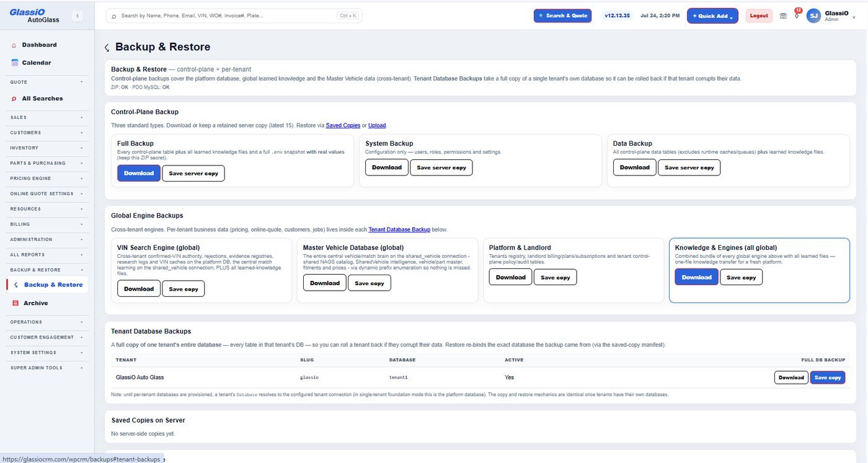
Task: Click the Search & Quote button
Action: coord(563,15)
